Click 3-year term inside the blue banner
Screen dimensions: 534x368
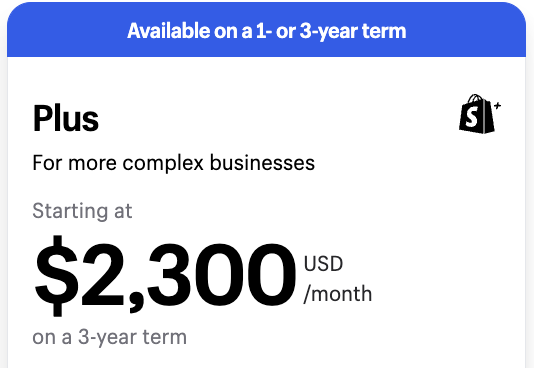[353, 31]
